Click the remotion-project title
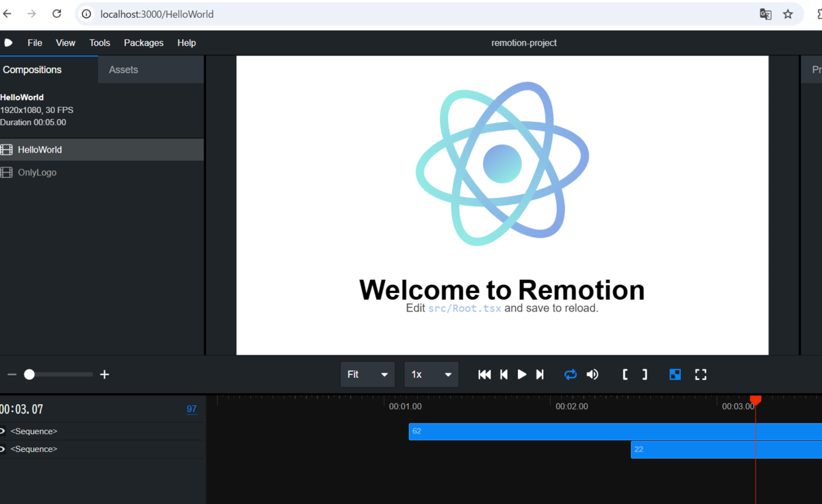 [524, 42]
